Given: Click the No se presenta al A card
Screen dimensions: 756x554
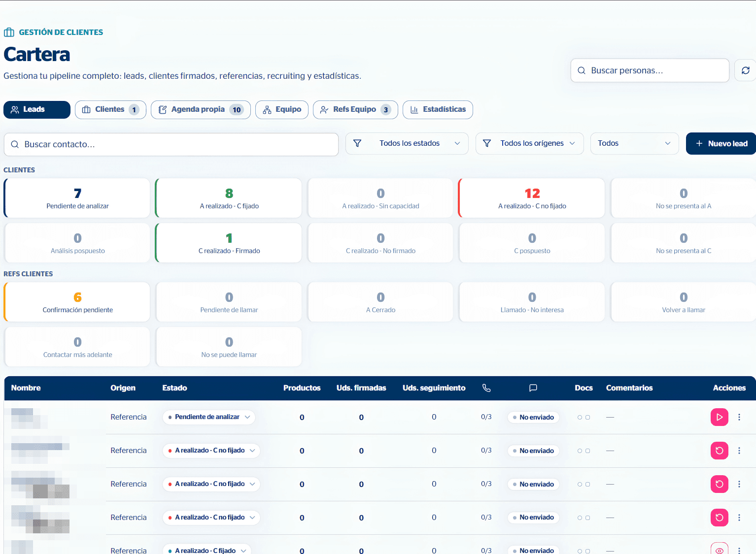Looking at the screenshot, I should (x=684, y=198).
